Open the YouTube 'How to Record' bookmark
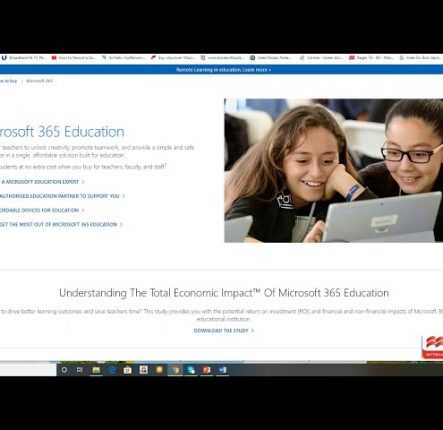 coord(74,58)
